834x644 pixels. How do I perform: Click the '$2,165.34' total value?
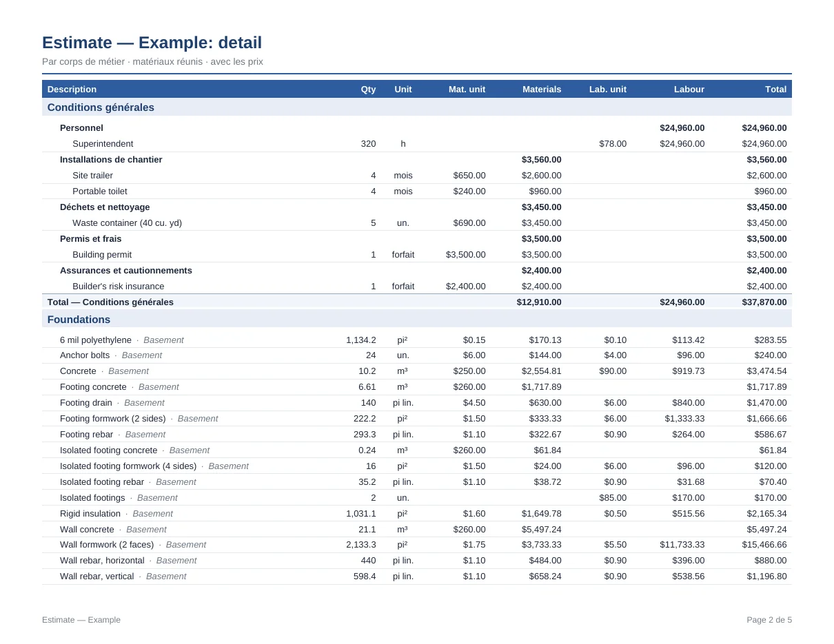(x=767, y=514)
